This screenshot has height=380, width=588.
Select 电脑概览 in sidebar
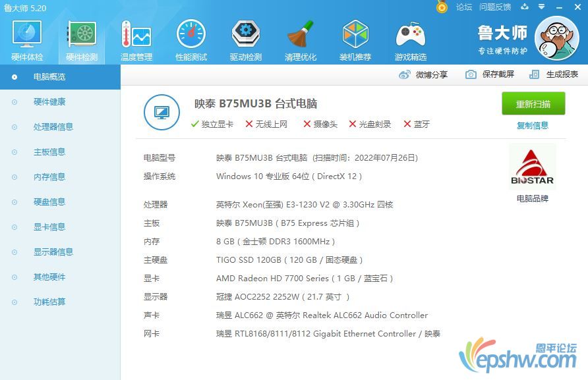pyautogui.click(x=60, y=77)
